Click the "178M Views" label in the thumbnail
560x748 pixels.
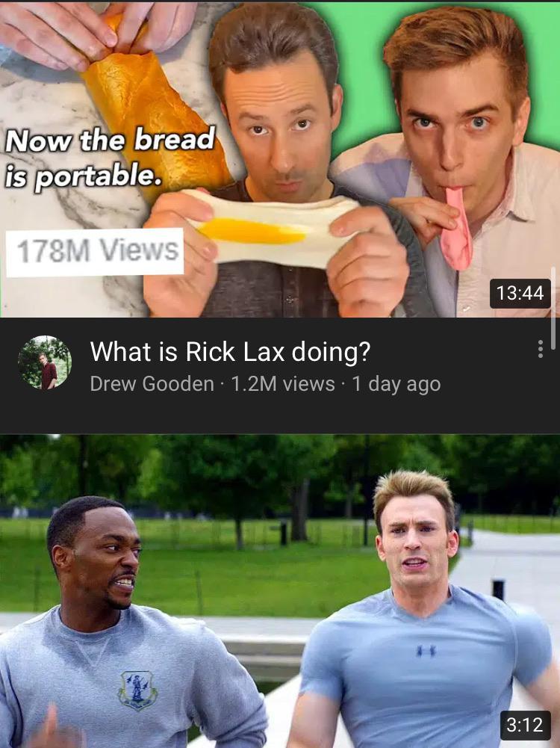[x=95, y=252]
